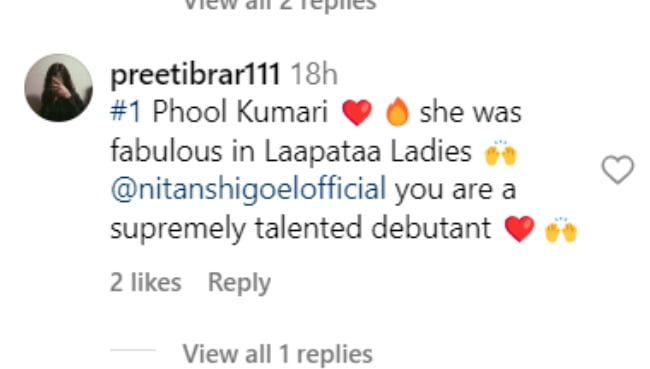Viewport: 650px width, 369px height.
Task: Click red heart emoji after Phool Kumari
Action: click(x=357, y=112)
